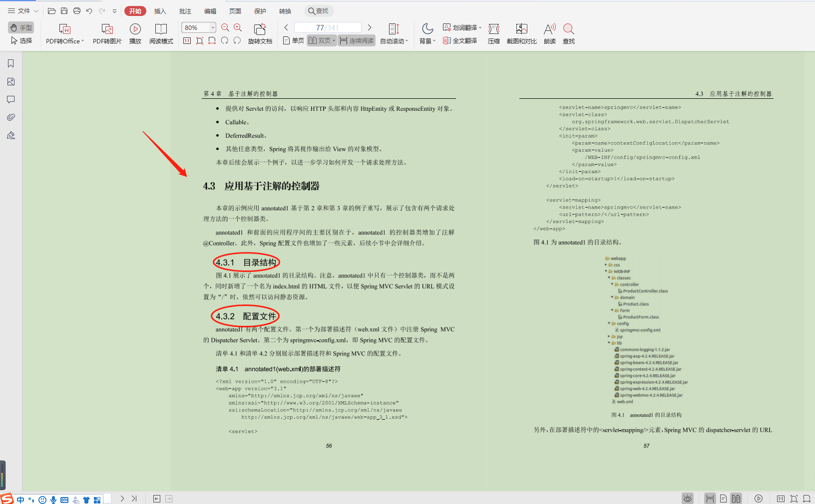
Task: Open attachments paperclip panel in sidebar
Action: click(x=11, y=117)
